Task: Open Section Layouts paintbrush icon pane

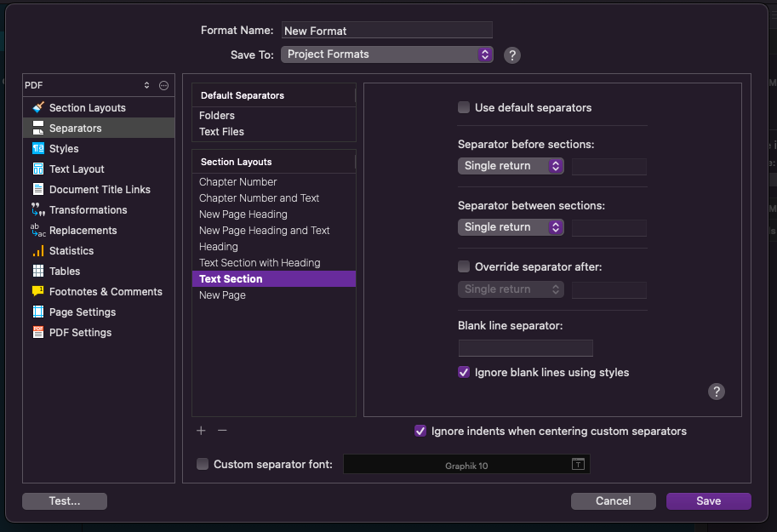Action: pyautogui.click(x=38, y=107)
